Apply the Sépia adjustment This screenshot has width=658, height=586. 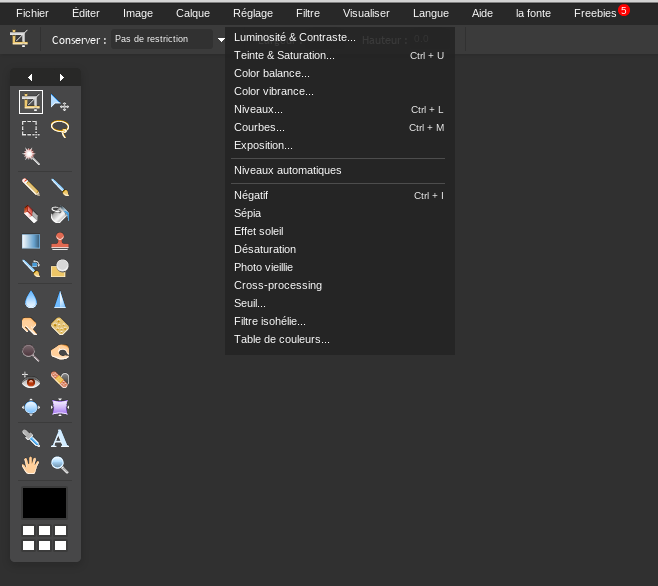[339, 214]
